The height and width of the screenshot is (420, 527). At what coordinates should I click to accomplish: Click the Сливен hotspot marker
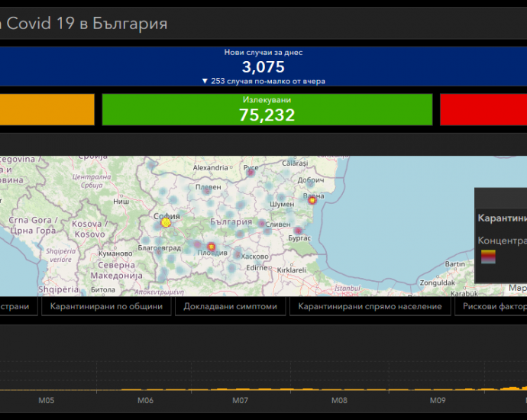click(x=262, y=224)
